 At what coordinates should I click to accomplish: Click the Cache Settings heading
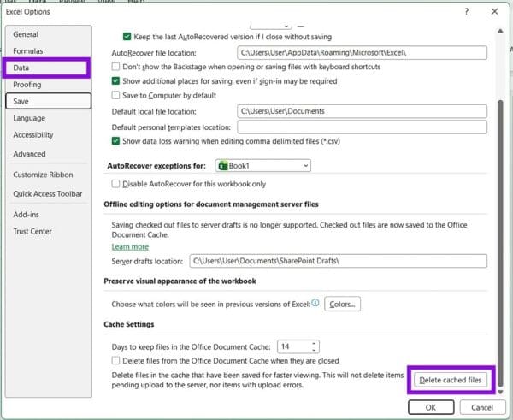click(129, 324)
